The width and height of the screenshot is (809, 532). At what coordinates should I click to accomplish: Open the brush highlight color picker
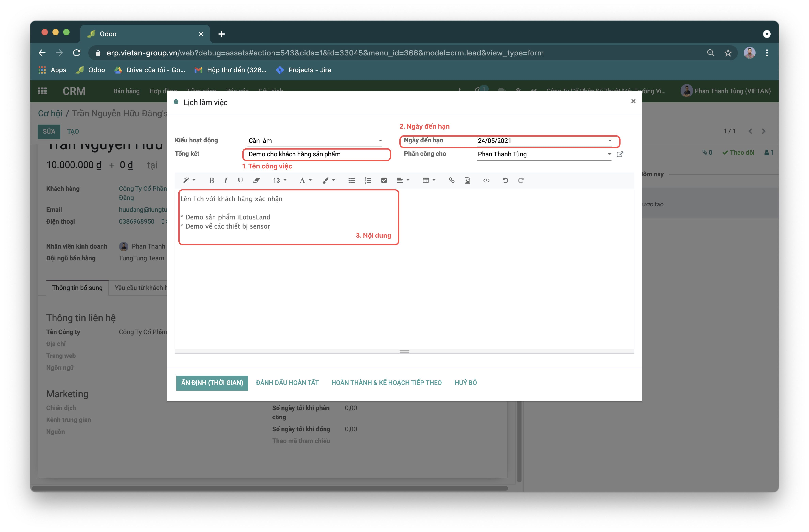pyautogui.click(x=328, y=180)
